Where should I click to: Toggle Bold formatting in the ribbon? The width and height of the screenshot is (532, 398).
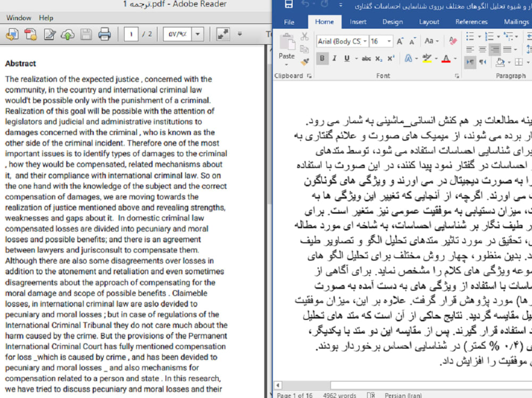[x=321, y=57]
